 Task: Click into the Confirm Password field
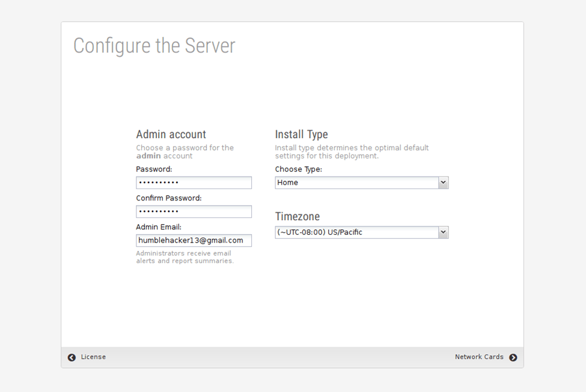point(194,211)
